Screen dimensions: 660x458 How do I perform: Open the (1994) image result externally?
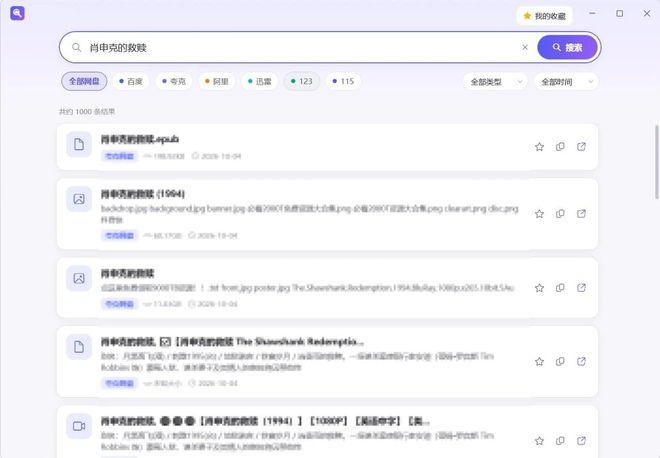tap(581, 214)
